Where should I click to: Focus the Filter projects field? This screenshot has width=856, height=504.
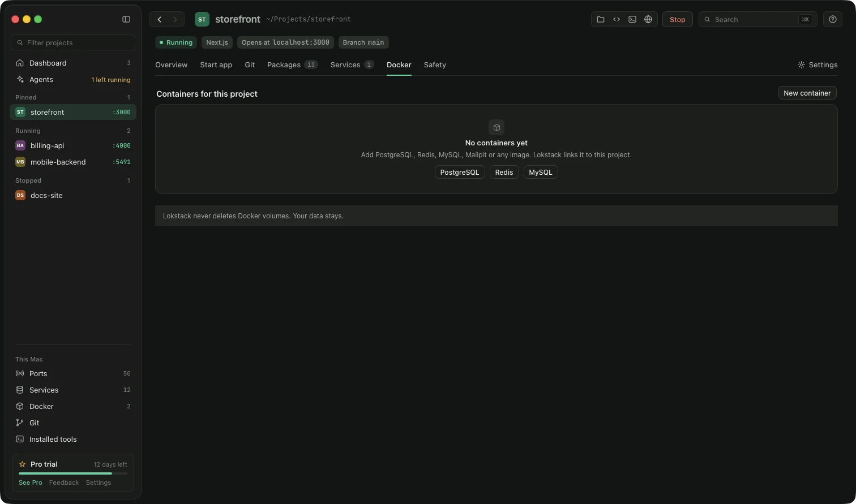point(73,42)
